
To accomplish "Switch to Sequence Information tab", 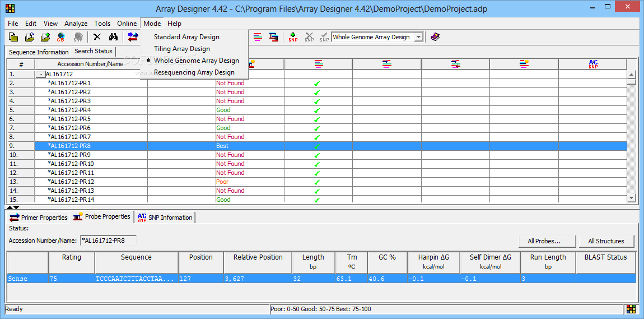I will click(x=39, y=52).
